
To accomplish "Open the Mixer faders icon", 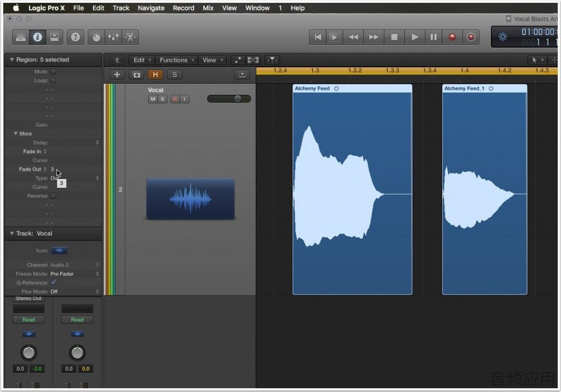I will tap(113, 37).
